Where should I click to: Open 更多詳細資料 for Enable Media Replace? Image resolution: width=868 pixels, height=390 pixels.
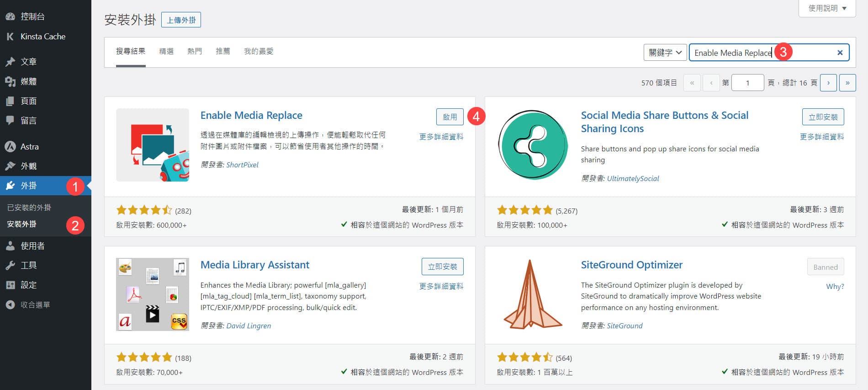click(441, 137)
